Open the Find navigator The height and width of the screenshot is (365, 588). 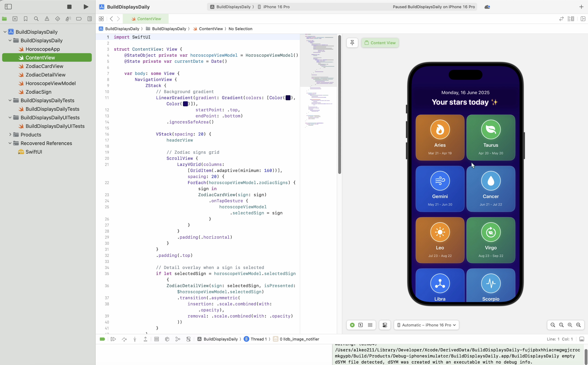click(36, 19)
